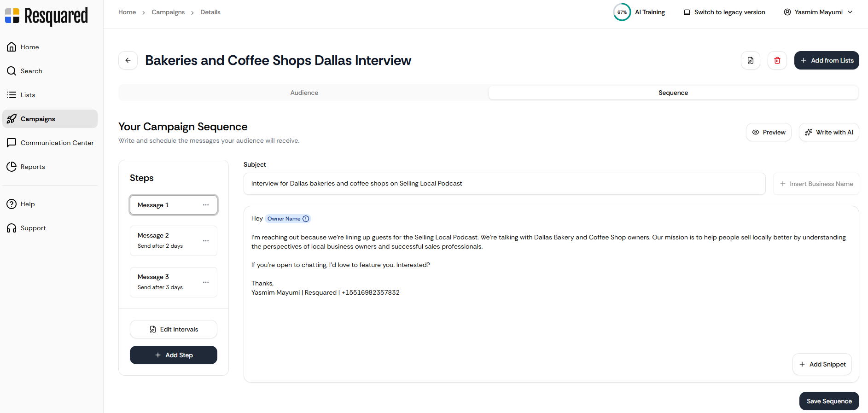
Task: Click the Campaigns breadcrumb link
Action: tap(168, 12)
